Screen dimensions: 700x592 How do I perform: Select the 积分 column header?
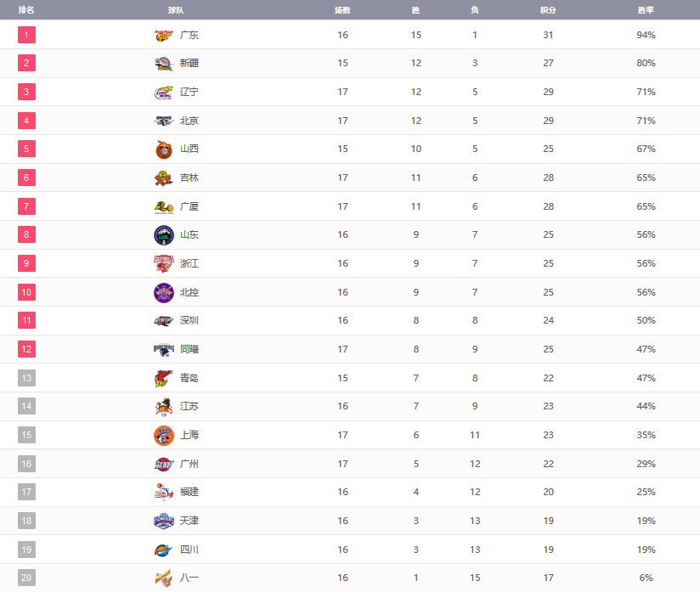pyautogui.click(x=548, y=10)
